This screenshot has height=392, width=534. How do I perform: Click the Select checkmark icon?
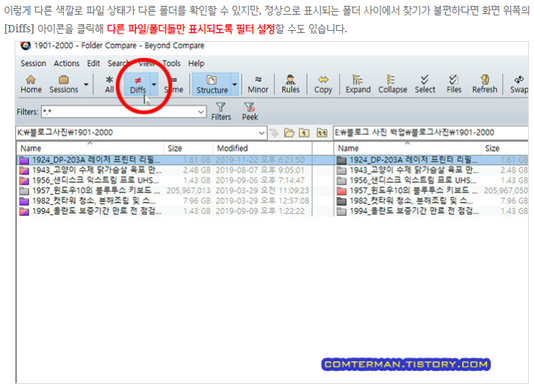(x=425, y=84)
